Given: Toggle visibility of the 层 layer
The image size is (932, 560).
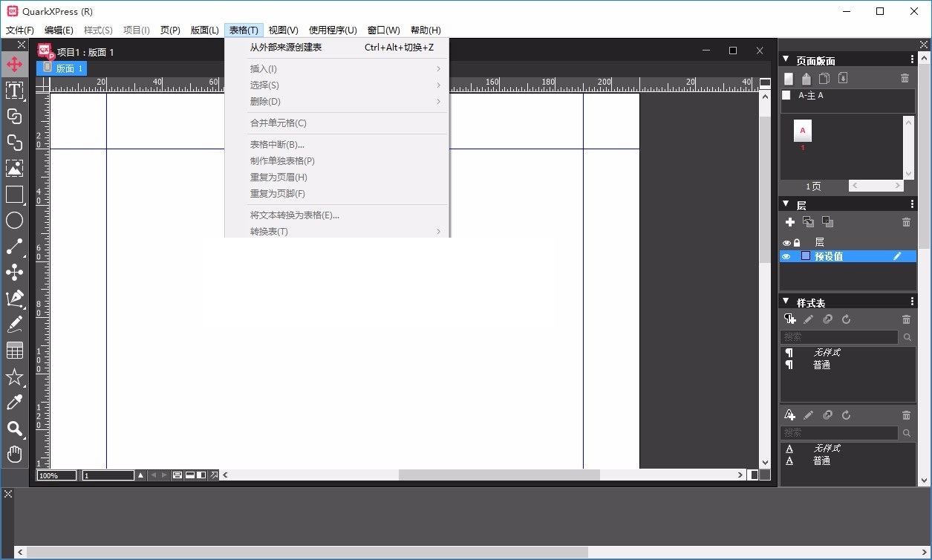Looking at the screenshot, I should pyautogui.click(x=786, y=243).
